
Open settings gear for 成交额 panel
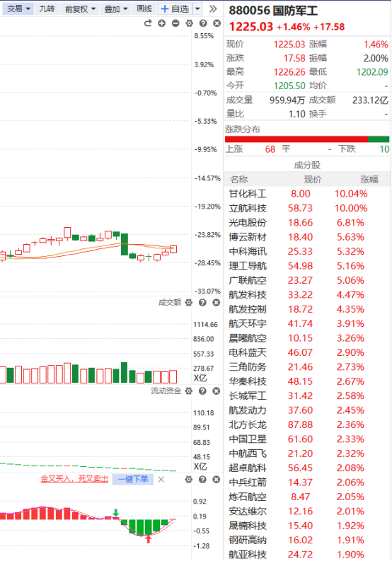pos(189,303)
